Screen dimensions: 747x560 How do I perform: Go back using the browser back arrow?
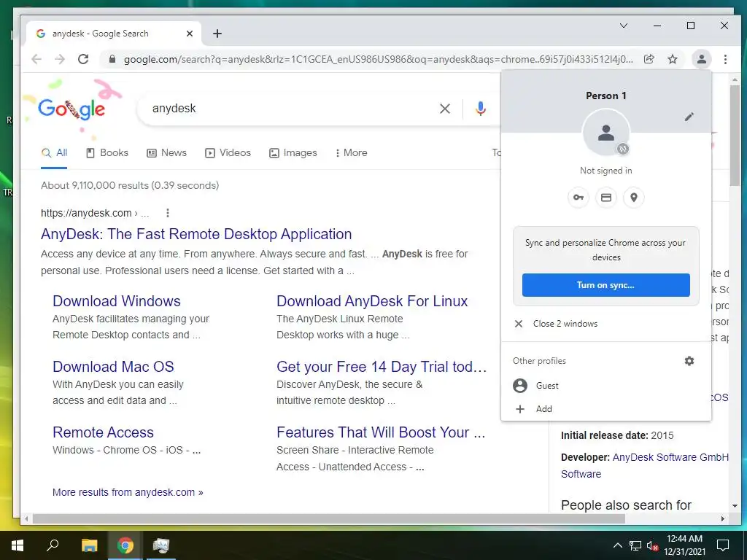tap(36, 59)
